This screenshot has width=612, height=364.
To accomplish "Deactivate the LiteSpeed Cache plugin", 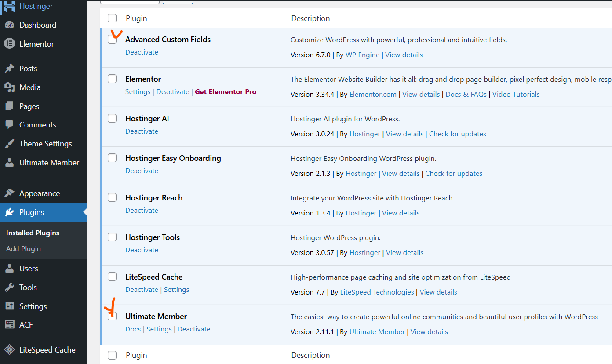I will (x=142, y=290).
